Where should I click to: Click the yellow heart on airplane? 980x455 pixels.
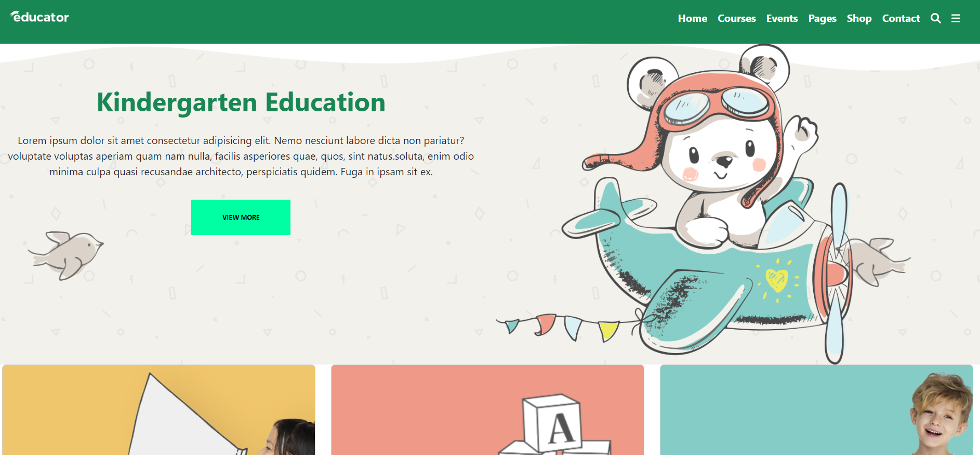(x=777, y=280)
